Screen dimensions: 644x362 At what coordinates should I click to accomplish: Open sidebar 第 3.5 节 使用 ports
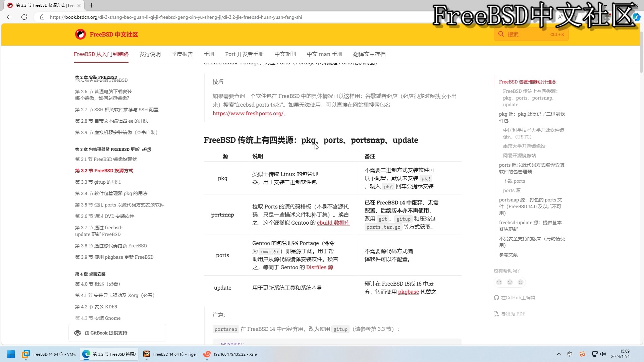click(x=120, y=205)
